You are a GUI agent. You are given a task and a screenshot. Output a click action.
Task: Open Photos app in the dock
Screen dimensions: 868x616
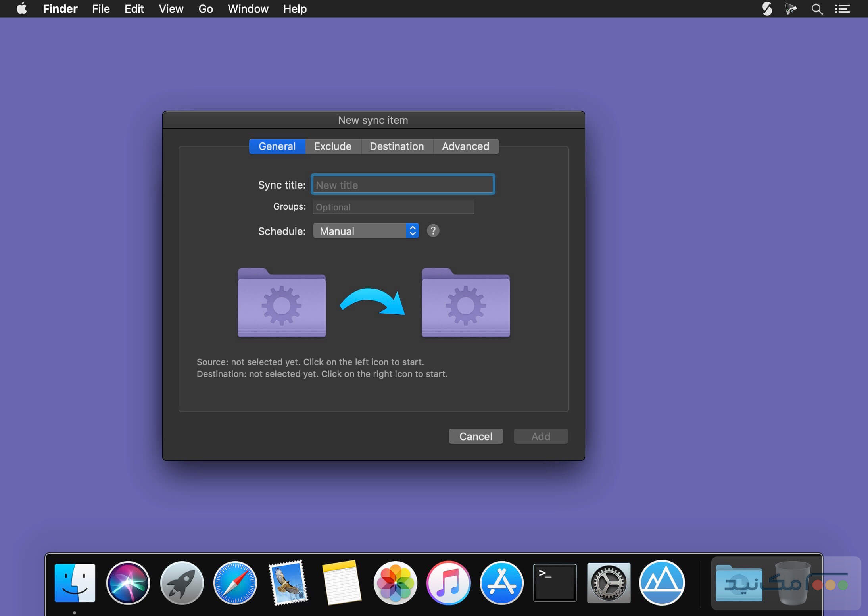[395, 583]
